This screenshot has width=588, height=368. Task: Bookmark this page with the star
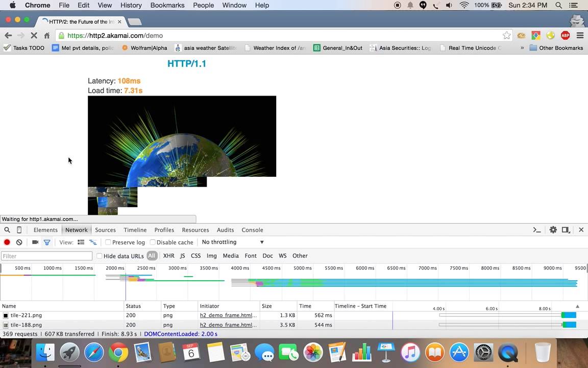point(507,35)
